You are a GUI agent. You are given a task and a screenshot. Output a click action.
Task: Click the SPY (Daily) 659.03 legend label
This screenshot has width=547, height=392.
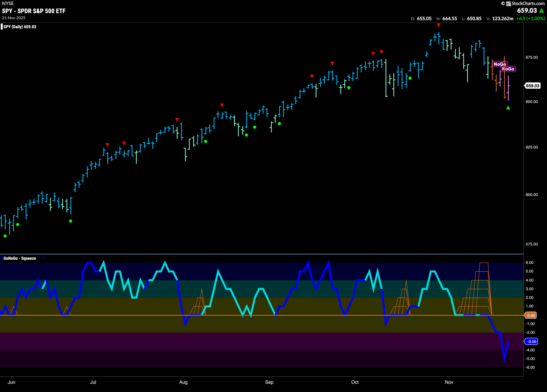coord(20,27)
